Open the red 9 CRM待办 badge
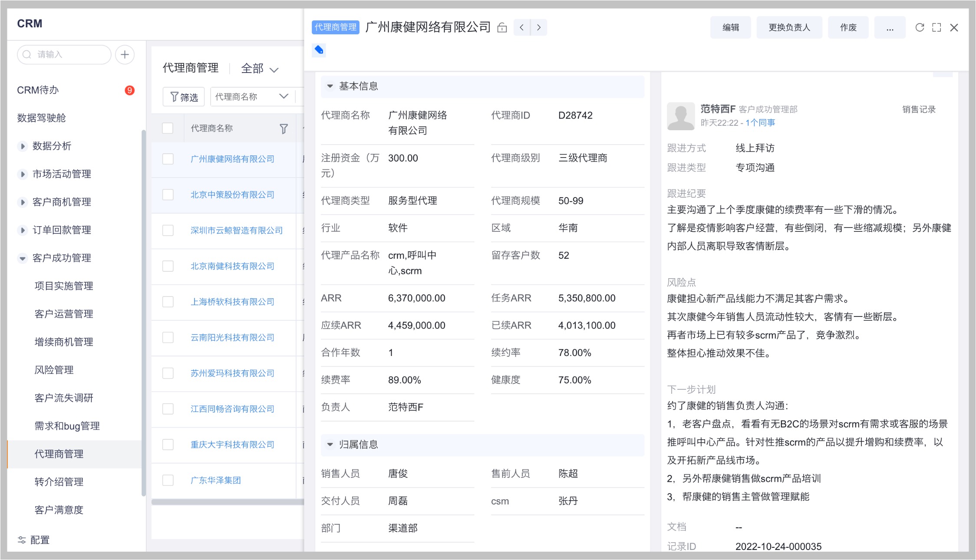Viewport: 976px width, 560px height. click(129, 90)
